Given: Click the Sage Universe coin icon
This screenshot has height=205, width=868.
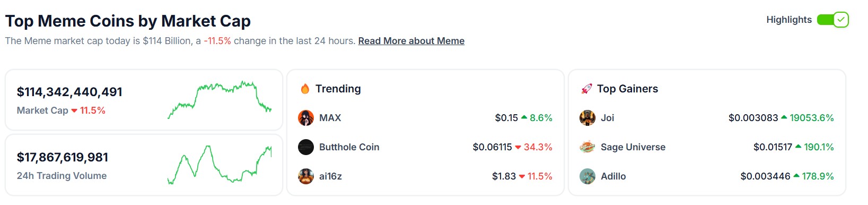Looking at the screenshot, I should [588, 147].
